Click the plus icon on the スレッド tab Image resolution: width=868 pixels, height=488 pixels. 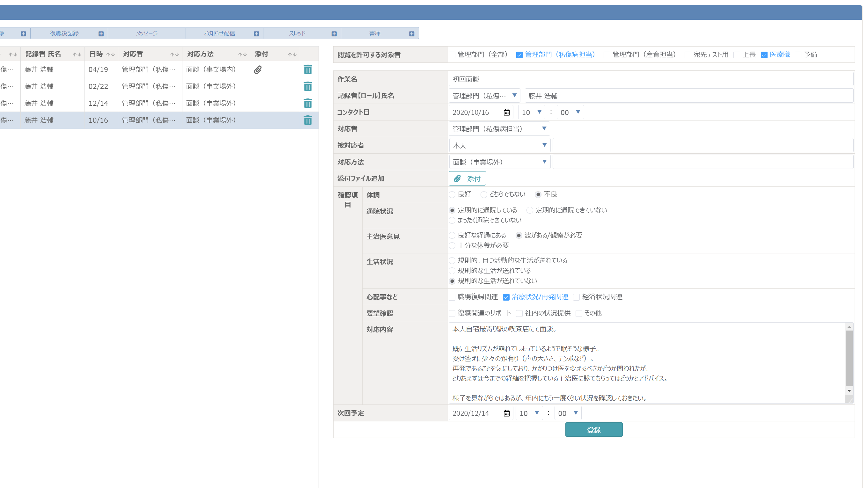(334, 34)
